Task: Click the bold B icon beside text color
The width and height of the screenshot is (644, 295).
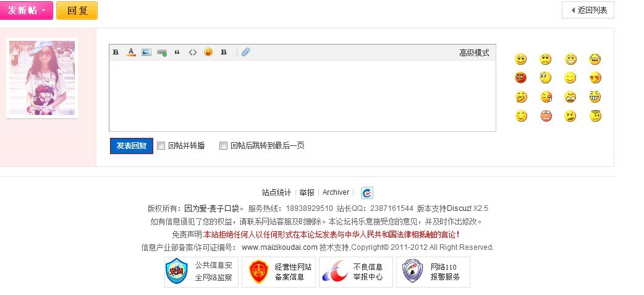Action: tap(116, 52)
